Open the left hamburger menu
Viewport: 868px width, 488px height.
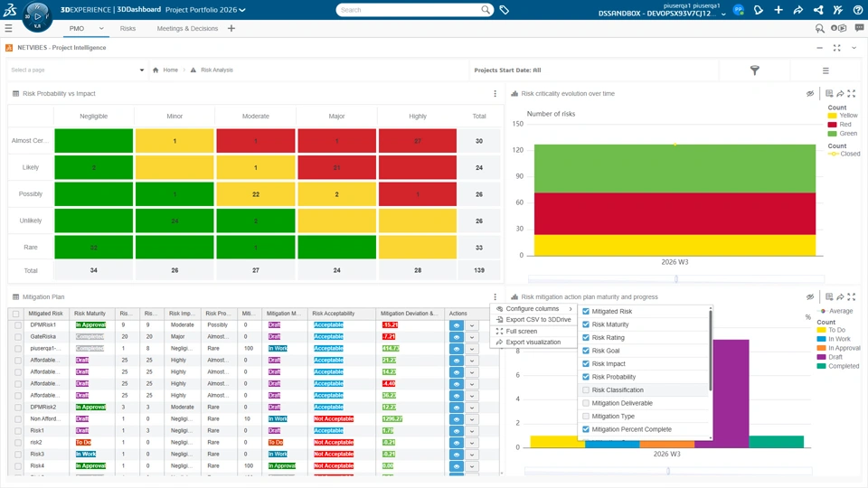pyautogui.click(x=8, y=28)
